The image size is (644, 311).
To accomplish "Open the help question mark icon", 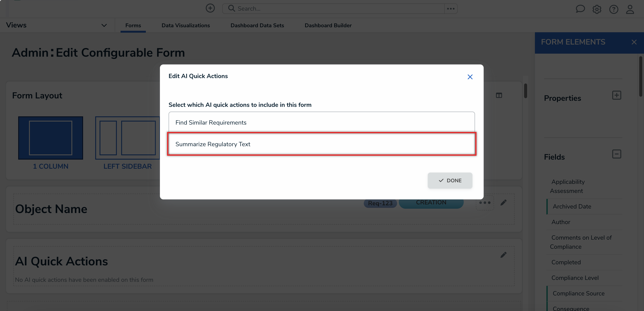I will click(x=613, y=9).
